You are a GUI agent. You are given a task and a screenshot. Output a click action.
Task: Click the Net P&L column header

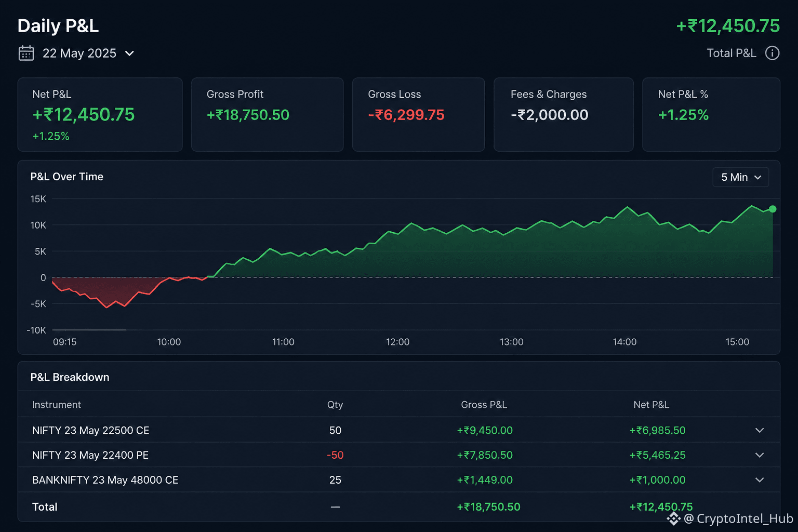pyautogui.click(x=651, y=405)
